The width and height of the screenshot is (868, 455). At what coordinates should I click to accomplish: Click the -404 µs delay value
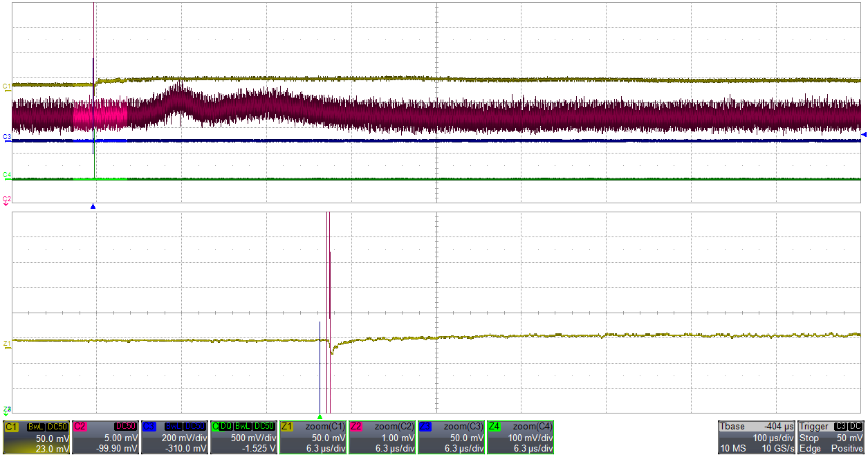(779, 427)
